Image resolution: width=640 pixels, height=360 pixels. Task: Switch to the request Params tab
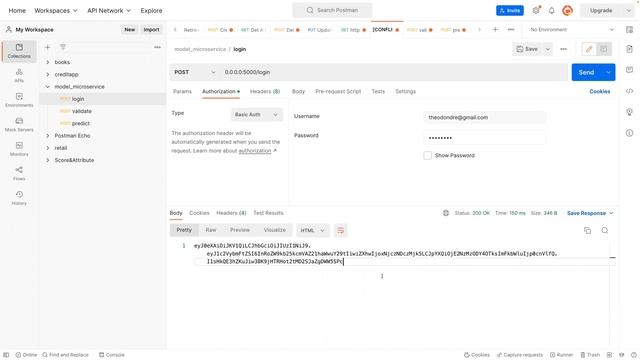click(182, 91)
